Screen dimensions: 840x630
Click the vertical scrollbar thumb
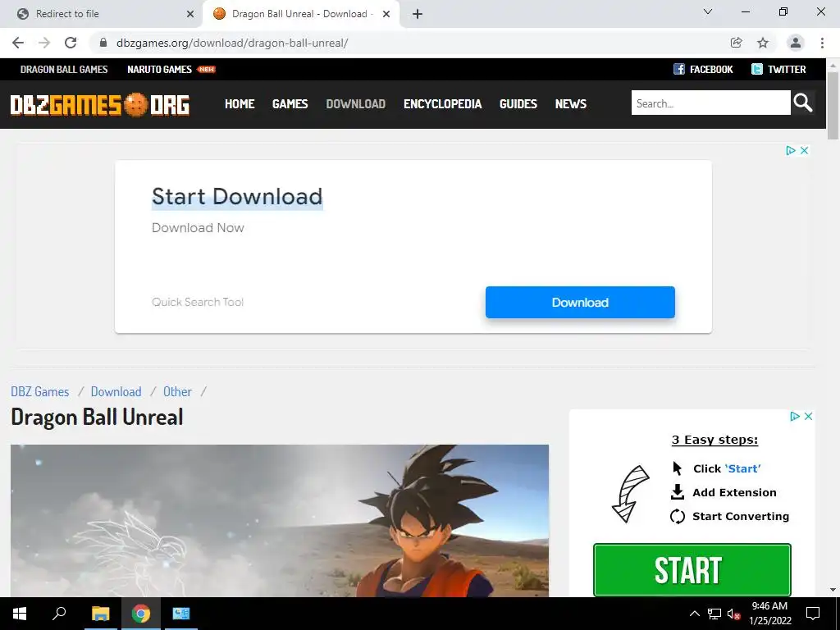(x=833, y=105)
